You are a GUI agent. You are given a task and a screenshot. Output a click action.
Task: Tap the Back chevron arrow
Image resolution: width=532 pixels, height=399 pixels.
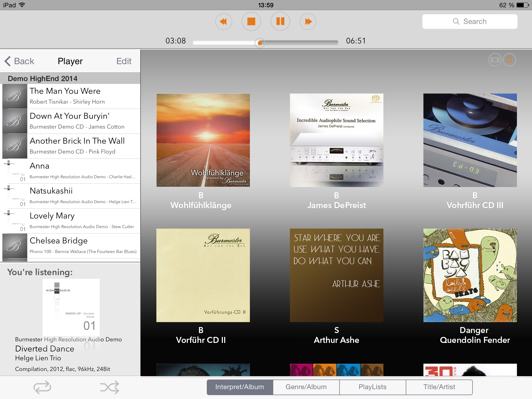tap(8, 61)
